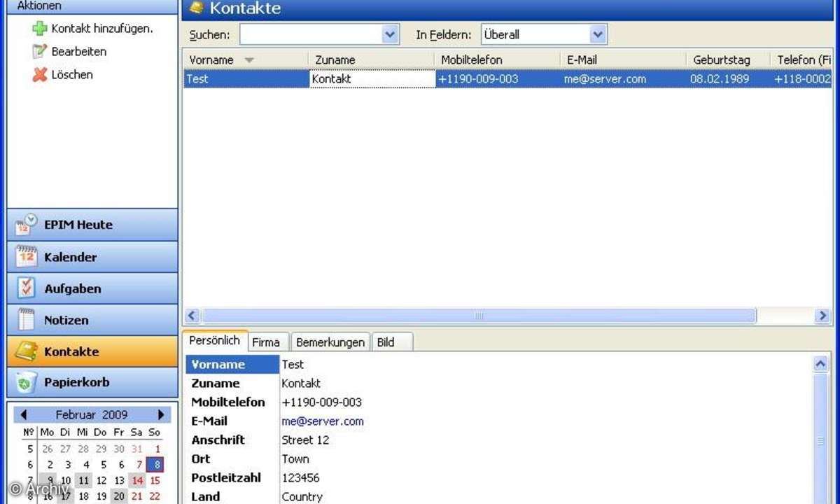Click the Vorname column sort arrow
840x504 pixels.
coord(249,60)
